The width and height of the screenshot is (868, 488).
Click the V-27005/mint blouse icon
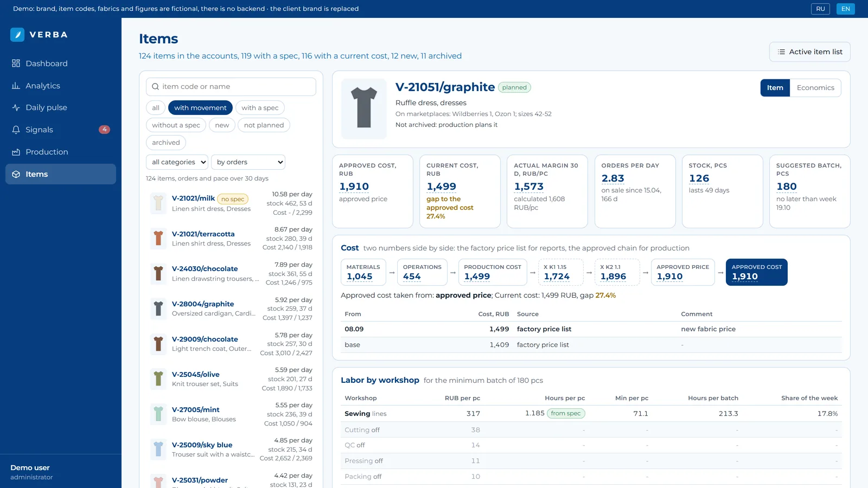[158, 414]
